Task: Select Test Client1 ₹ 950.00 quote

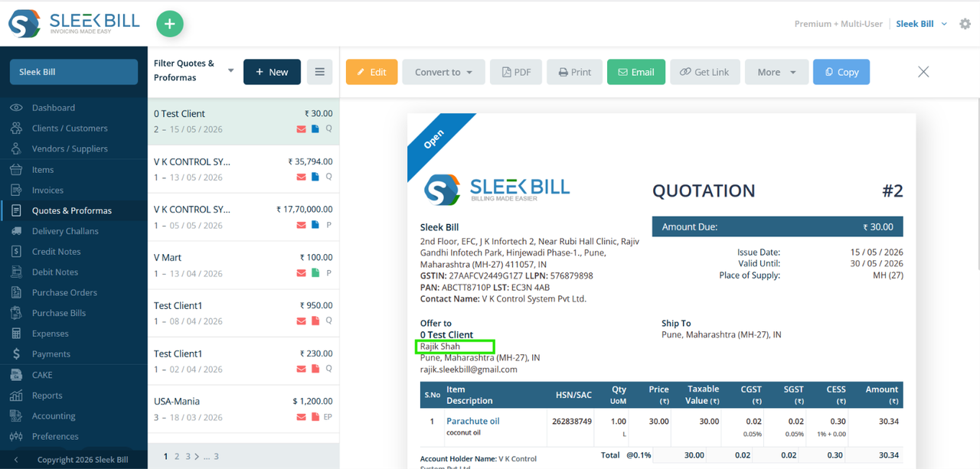Action: pyautogui.click(x=243, y=313)
